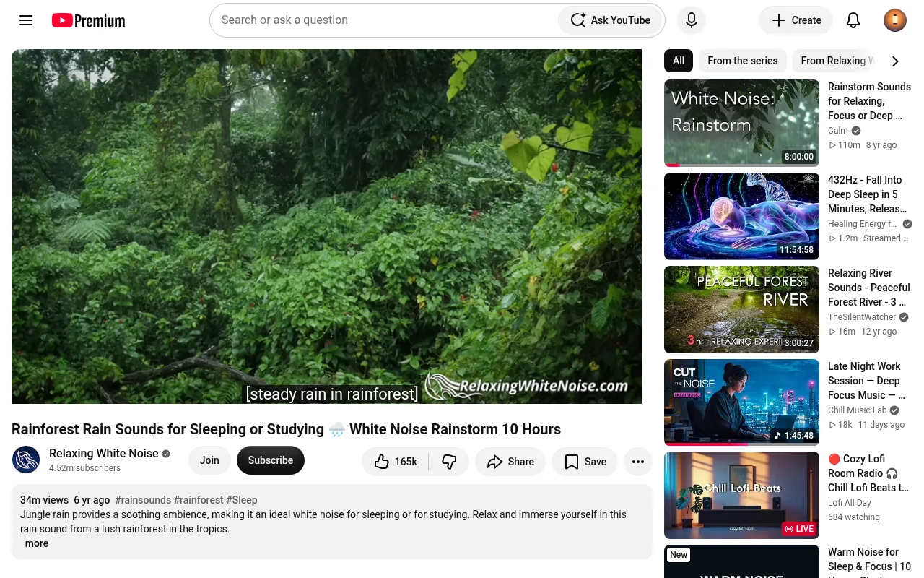This screenshot has width=924, height=578.
Task: Select the All filter chip
Action: pos(679,61)
